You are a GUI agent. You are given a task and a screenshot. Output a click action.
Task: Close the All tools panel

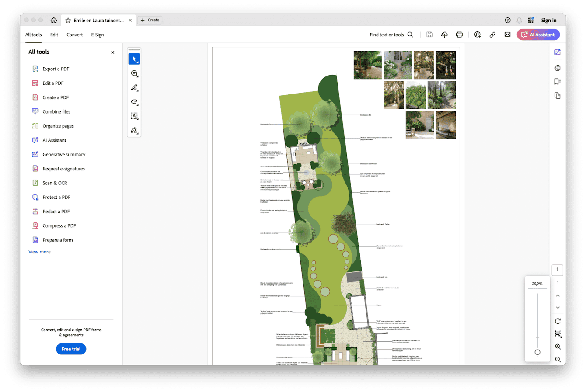112,52
